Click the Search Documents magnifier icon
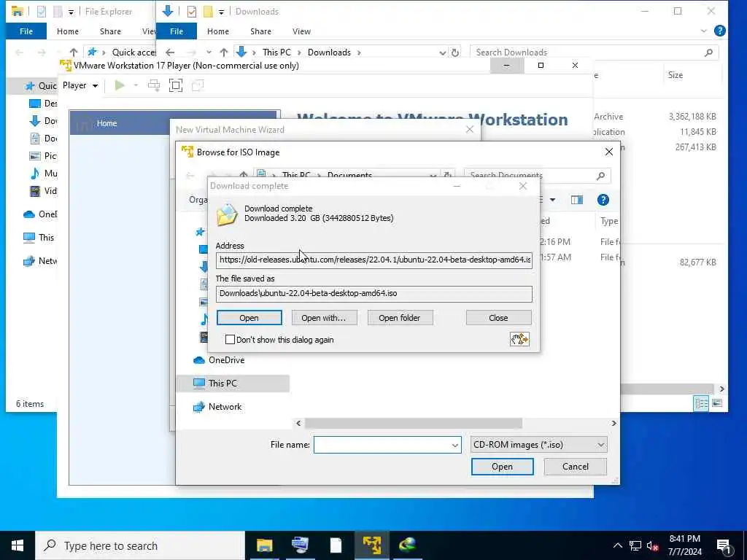 [x=601, y=176]
